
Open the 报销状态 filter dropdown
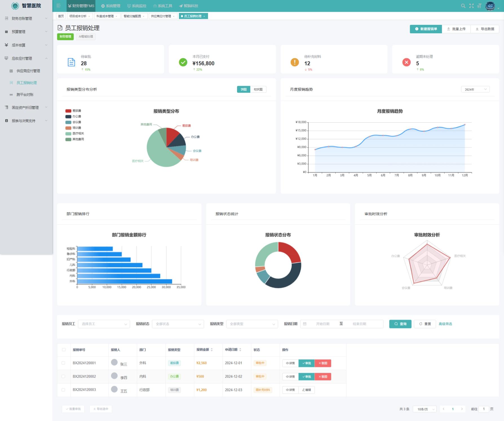178,324
